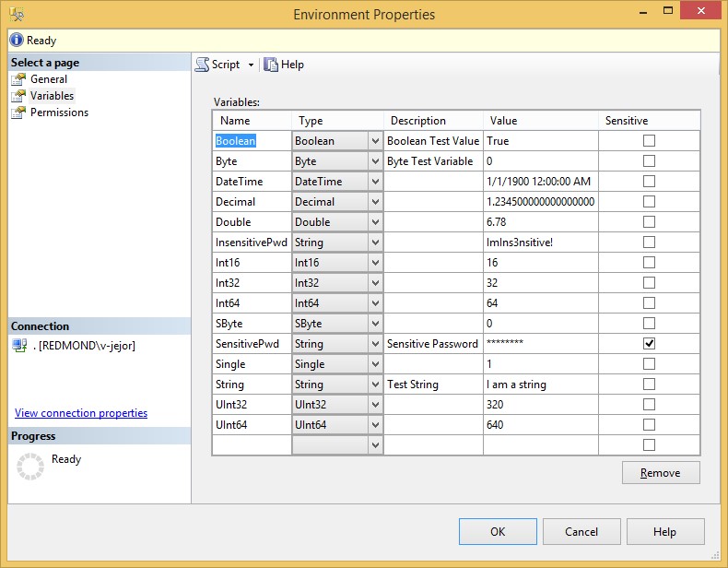Click the Variables page icon
The height and width of the screenshot is (568, 728).
[18, 96]
